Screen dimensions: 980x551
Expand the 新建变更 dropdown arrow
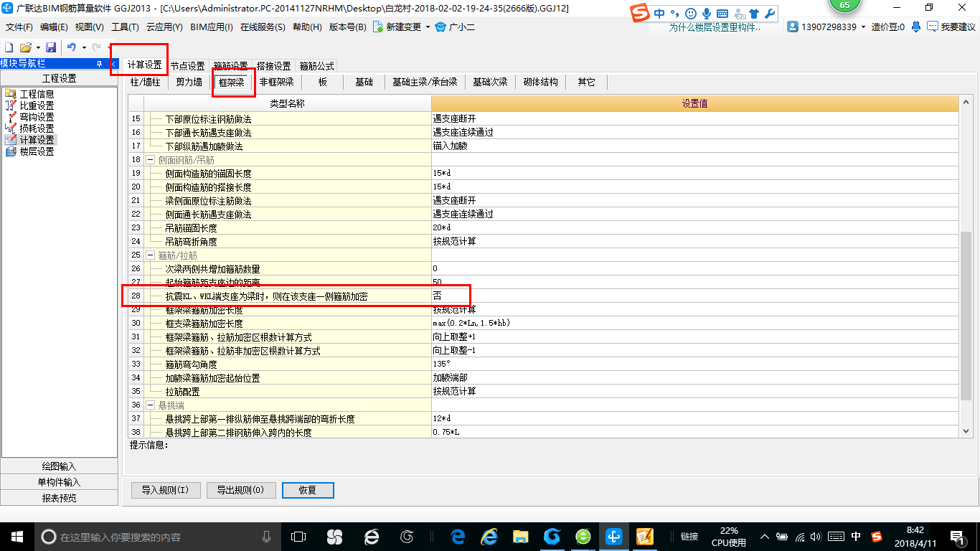(428, 27)
